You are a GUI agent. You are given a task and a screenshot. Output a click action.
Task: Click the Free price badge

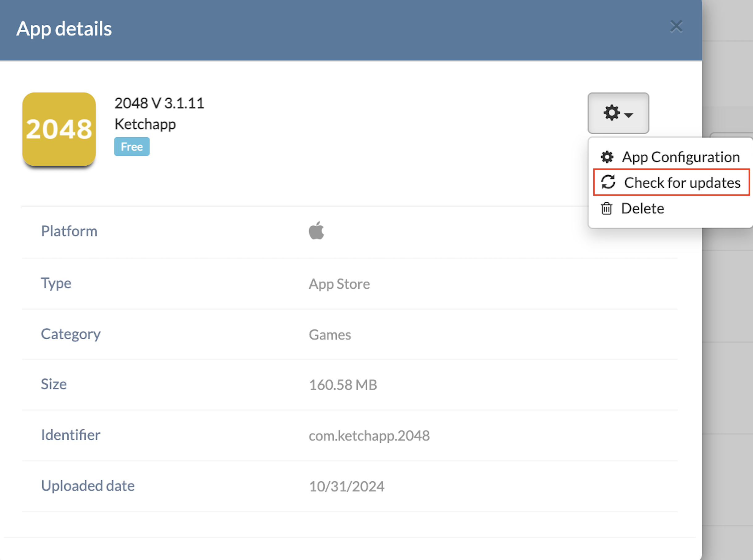[132, 146]
